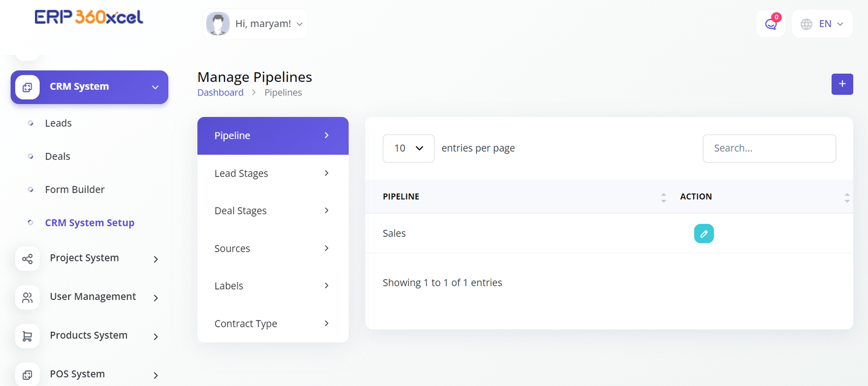The width and height of the screenshot is (868, 386).
Task: Click the POS System icon
Action: pyautogui.click(x=27, y=375)
